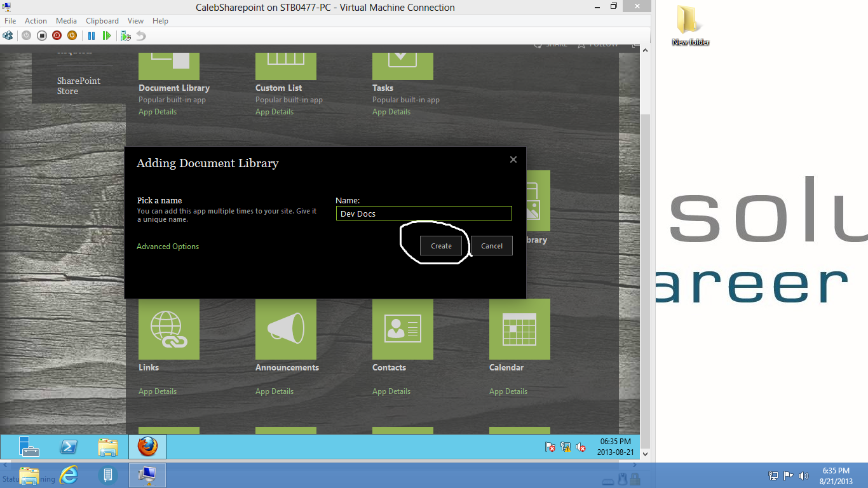The height and width of the screenshot is (488, 868).
Task: Open the Action menu
Action: (x=36, y=21)
